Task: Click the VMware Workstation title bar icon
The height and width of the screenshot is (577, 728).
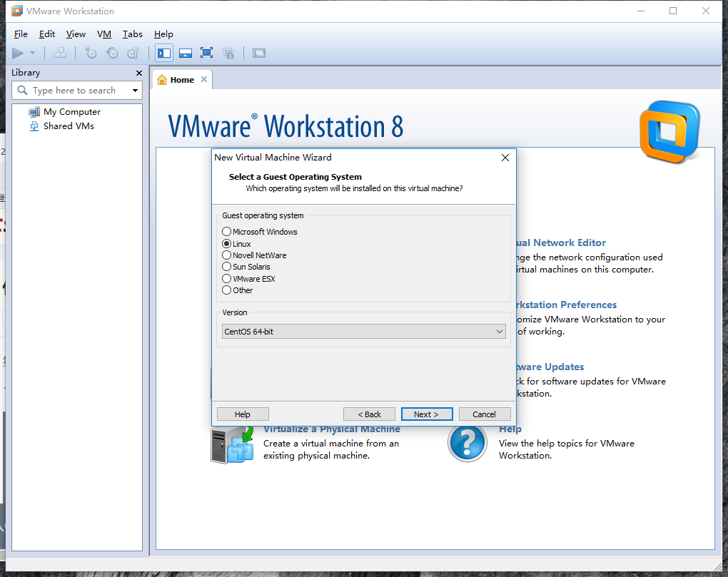Action: [x=17, y=11]
